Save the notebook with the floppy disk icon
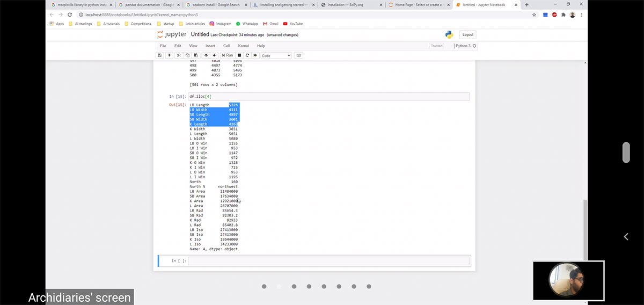Viewport: 644px width, 305px height. (160, 55)
